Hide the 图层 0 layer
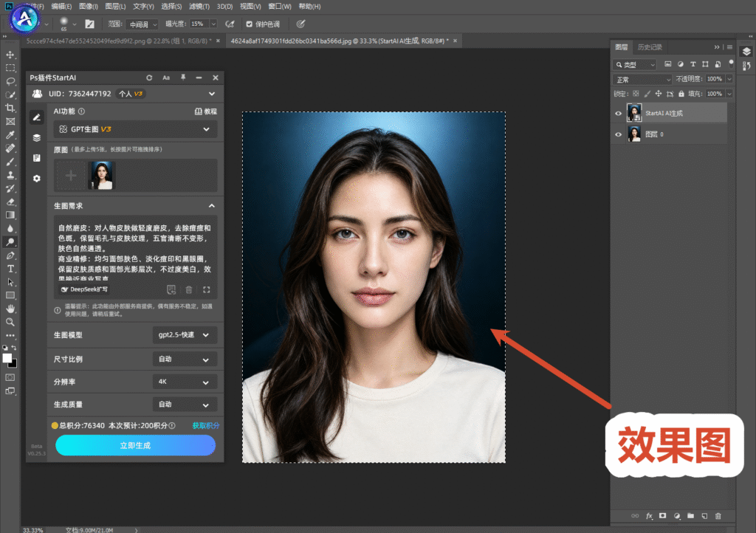 619,134
